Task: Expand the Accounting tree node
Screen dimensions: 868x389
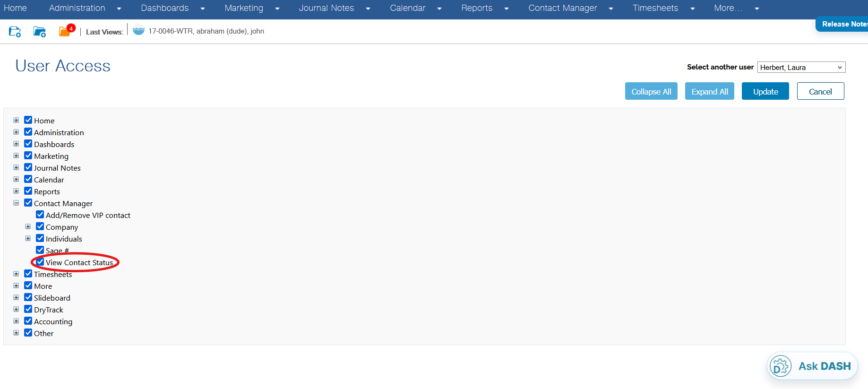Action: pos(16,321)
